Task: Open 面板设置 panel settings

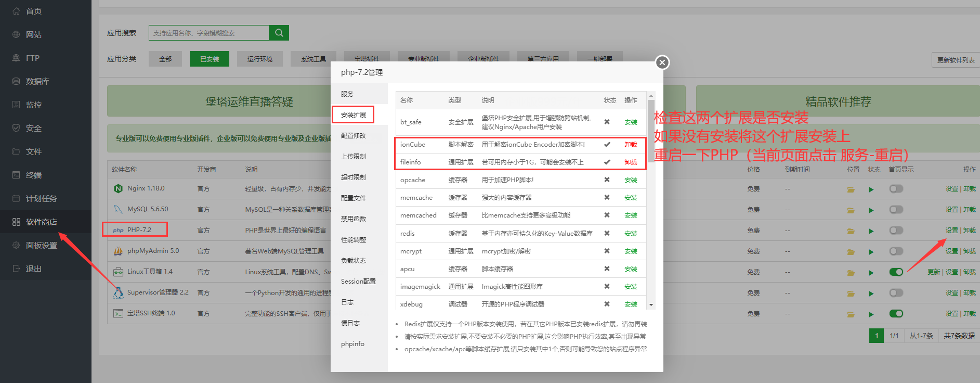Action: tap(42, 245)
